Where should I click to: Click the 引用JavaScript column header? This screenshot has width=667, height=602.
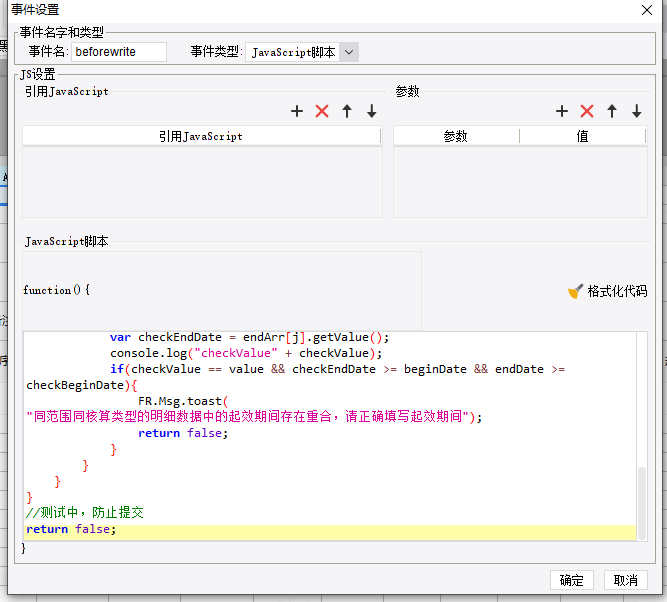pos(201,136)
